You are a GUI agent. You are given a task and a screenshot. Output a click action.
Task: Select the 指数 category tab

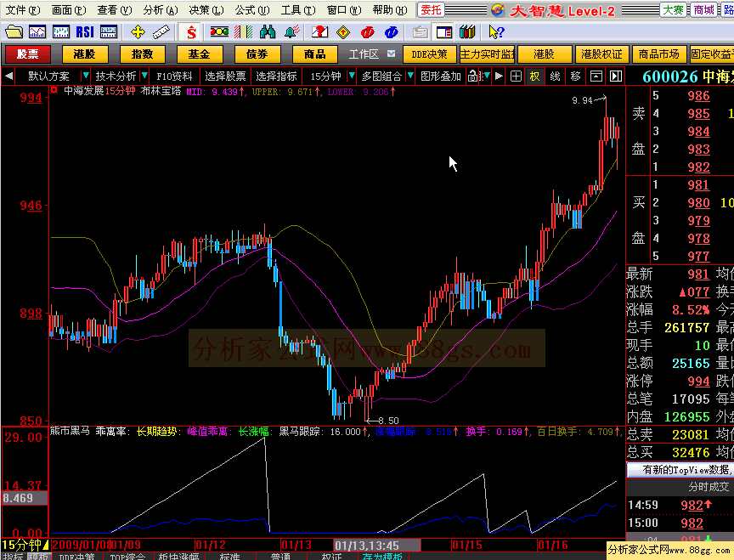pyautogui.click(x=143, y=54)
